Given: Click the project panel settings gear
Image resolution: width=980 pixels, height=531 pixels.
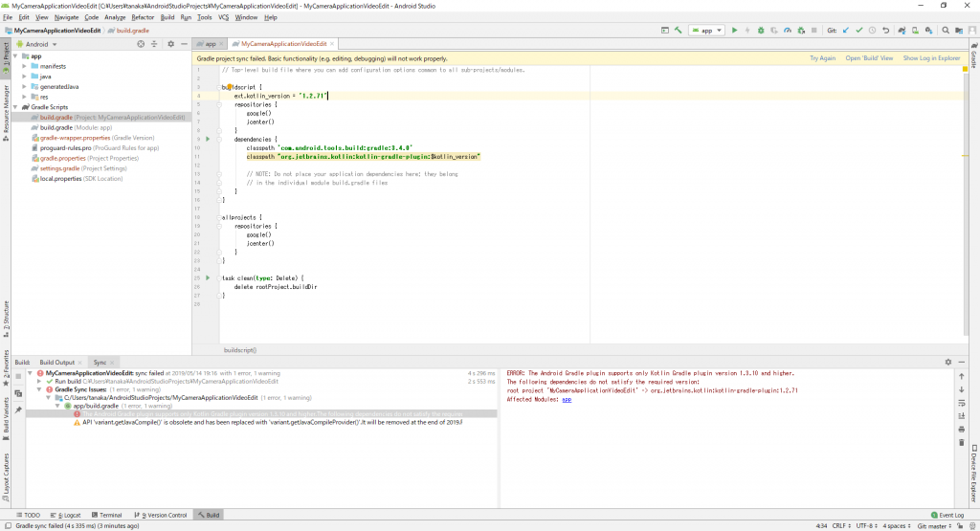Looking at the screenshot, I should (170, 44).
